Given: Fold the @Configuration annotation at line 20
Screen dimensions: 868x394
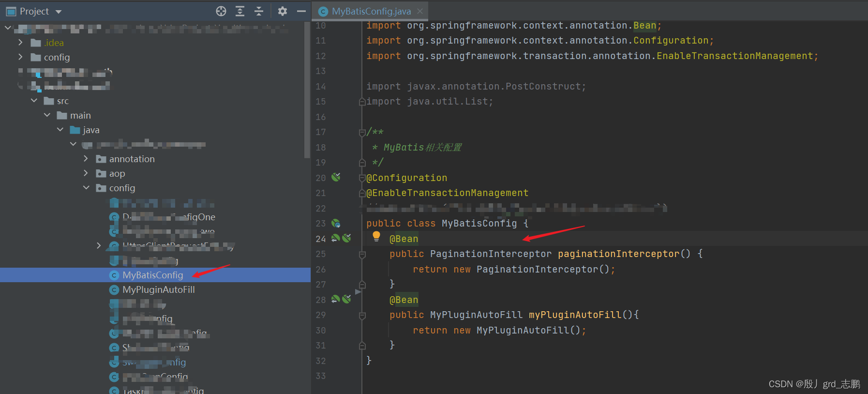Looking at the screenshot, I should (x=362, y=178).
